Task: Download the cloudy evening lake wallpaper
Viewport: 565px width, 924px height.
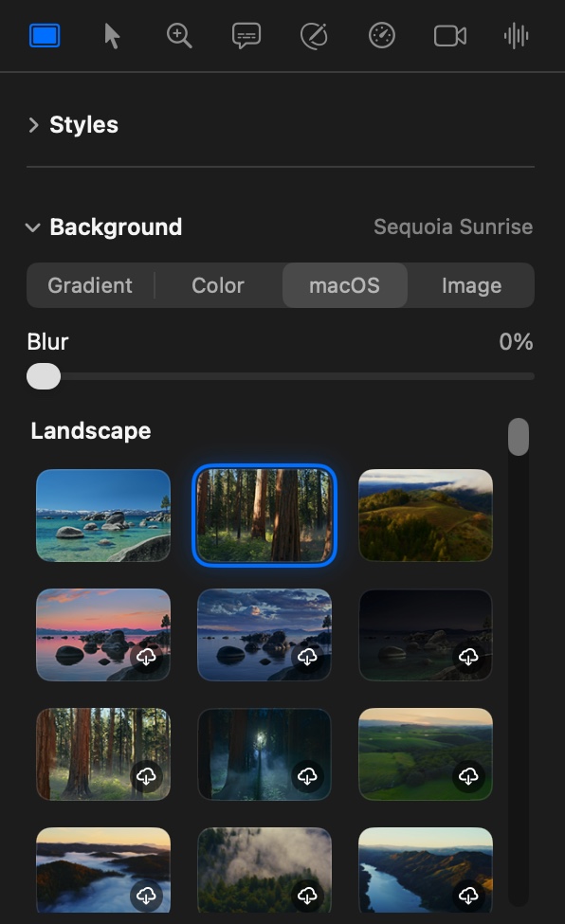Action: 307,657
